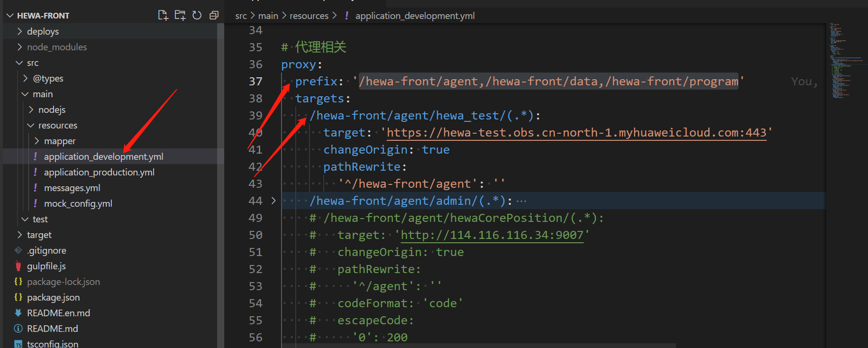Expand the folded line 44 block
Viewport: 868px width, 348px height.
point(274,201)
